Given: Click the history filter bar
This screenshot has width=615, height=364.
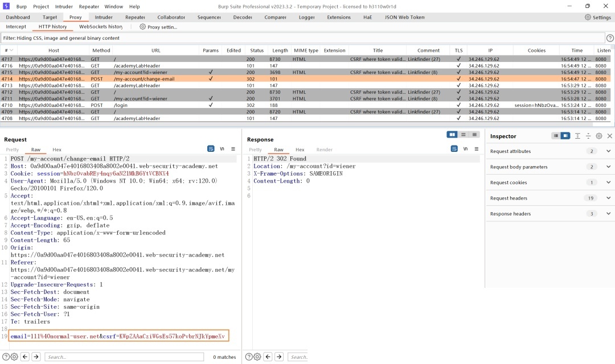Looking at the screenshot, I should 302,38.
